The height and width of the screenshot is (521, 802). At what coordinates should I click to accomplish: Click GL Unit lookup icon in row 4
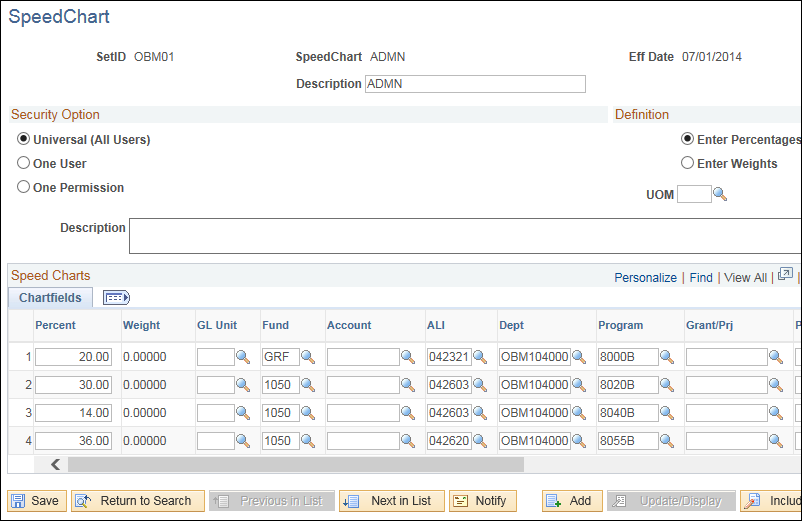(x=243, y=441)
